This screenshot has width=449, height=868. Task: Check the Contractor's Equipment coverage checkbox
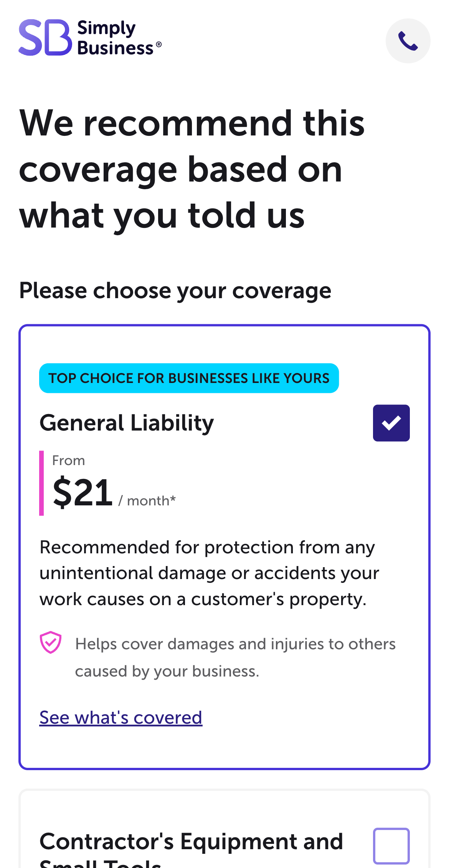tap(391, 846)
